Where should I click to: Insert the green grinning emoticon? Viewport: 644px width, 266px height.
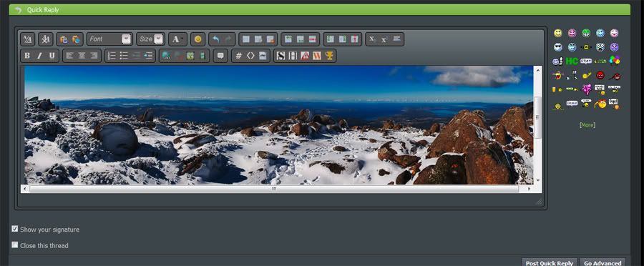pyautogui.click(x=586, y=33)
